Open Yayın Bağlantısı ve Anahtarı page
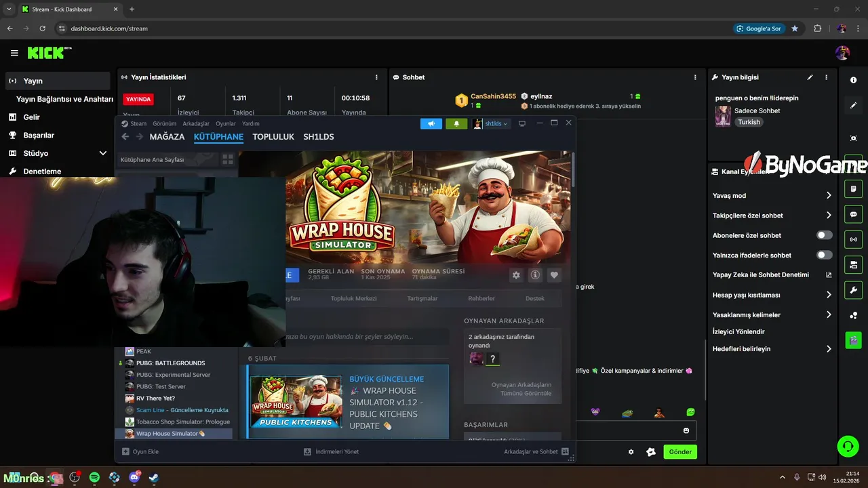The image size is (868, 488). [x=64, y=99]
